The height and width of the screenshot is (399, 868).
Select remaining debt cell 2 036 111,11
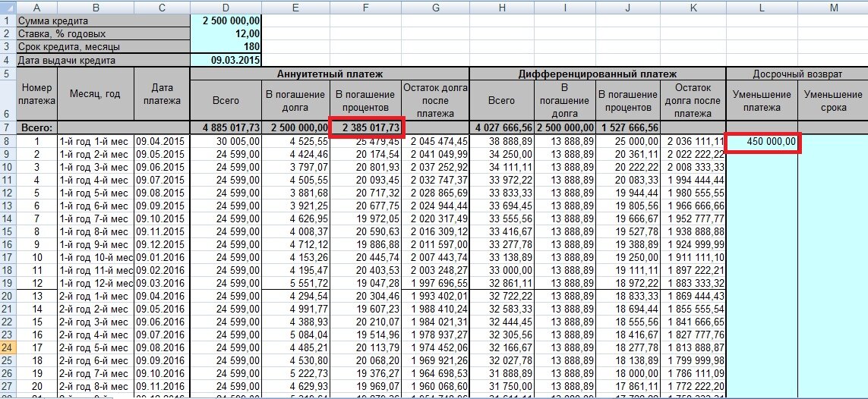(x=693, y=142)
